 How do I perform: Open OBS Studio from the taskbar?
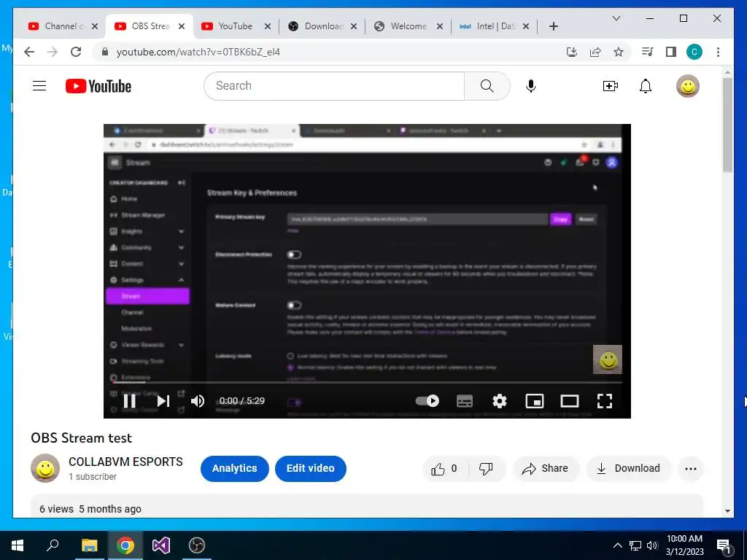click(x=197, y=545)
